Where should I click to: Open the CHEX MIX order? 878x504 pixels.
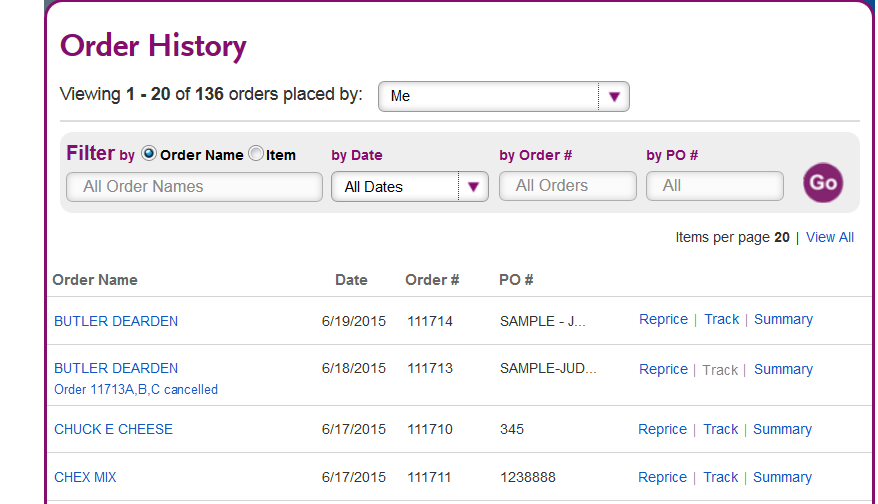85,478
